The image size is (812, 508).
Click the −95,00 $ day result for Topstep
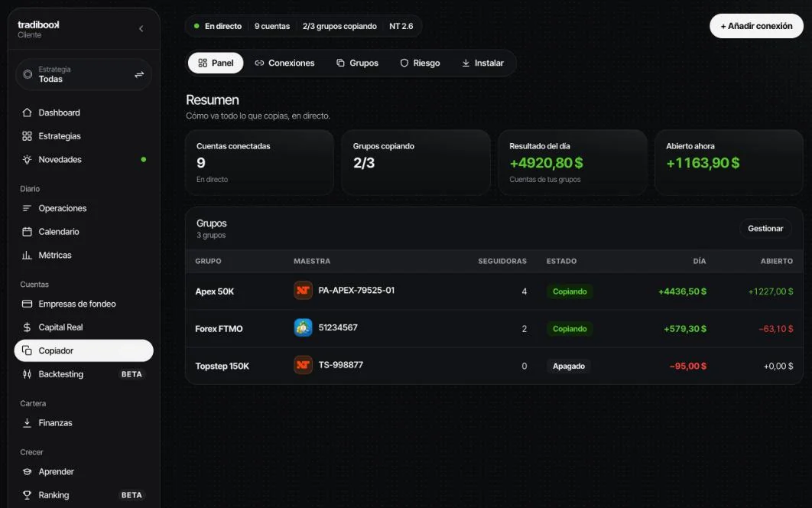coord(687,366)
